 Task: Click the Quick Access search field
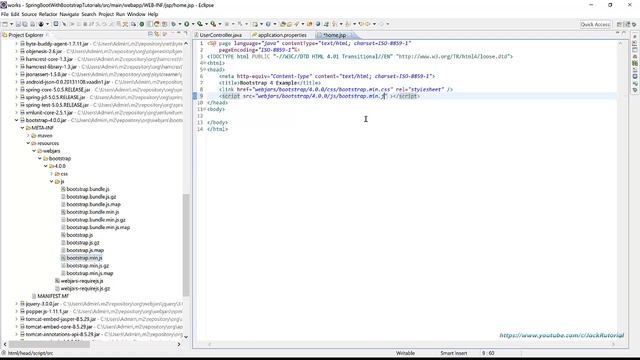tap(595, 24)
